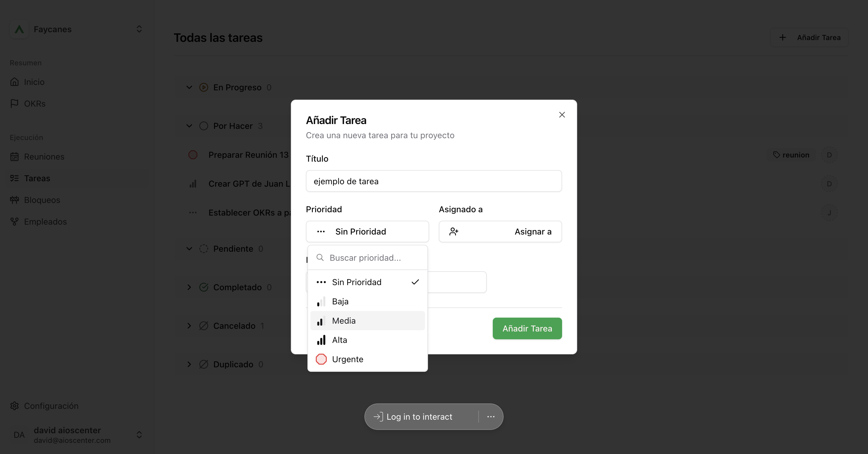Open the Sin Prioridad priority dropdown
The width and height of the screenshot is (868, 454).
367,232
